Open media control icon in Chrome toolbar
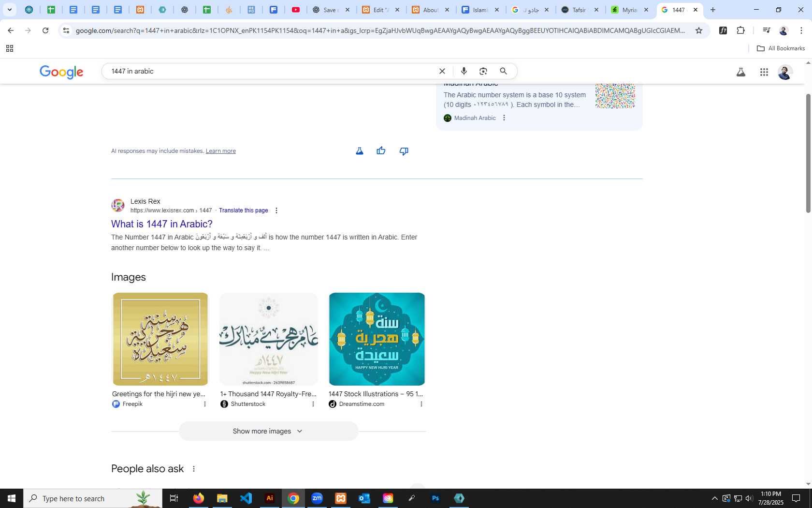The image size is (812, 508). 766,30
